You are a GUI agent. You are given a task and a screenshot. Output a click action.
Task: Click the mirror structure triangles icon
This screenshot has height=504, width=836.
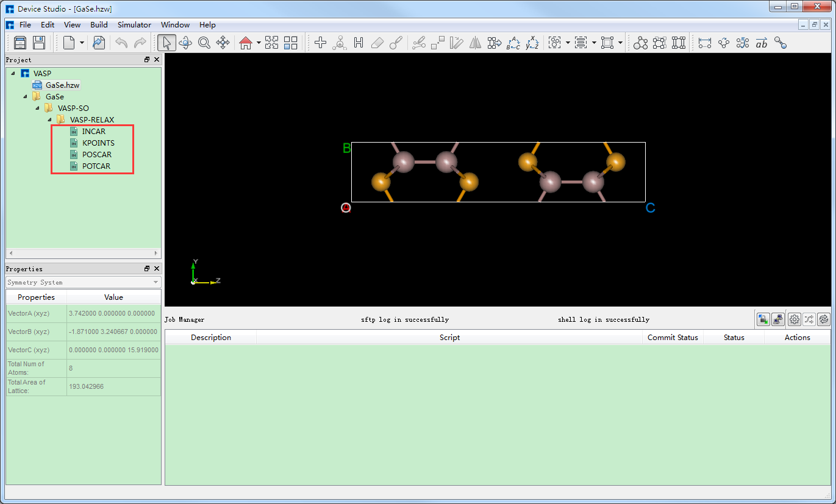[476, 43]
